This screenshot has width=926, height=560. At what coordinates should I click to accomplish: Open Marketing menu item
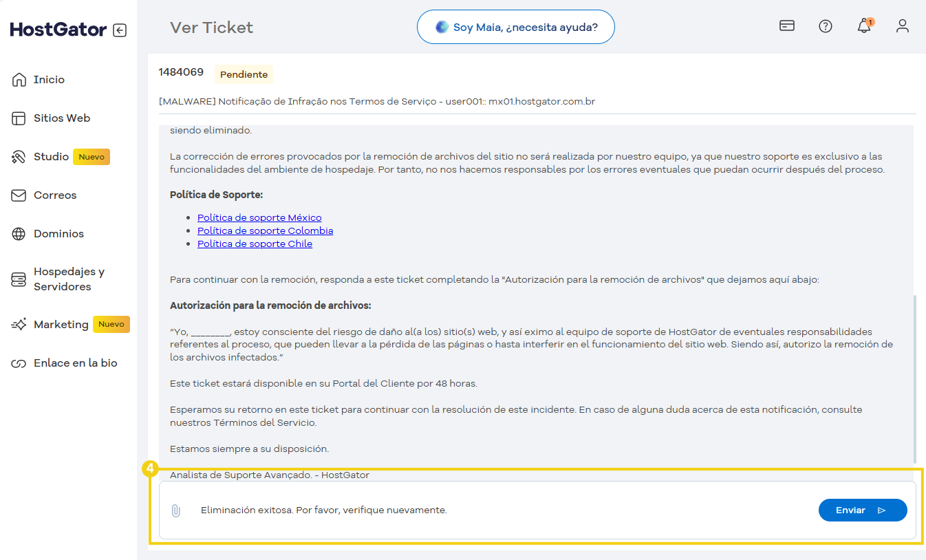61,325
